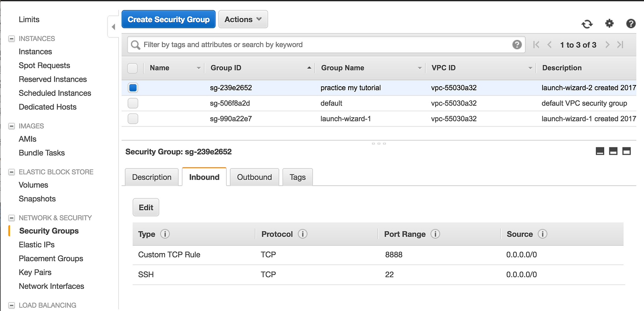Go to next page of results

607,45
